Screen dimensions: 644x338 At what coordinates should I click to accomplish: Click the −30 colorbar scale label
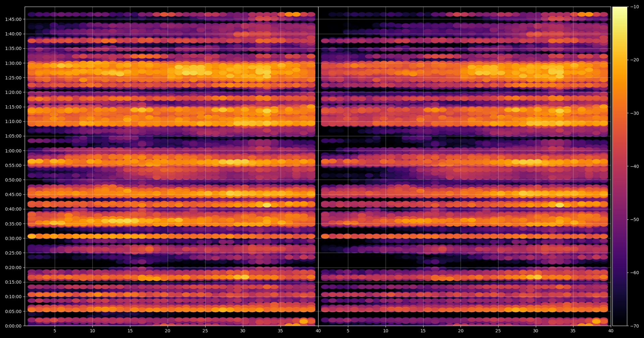[635, 113]
